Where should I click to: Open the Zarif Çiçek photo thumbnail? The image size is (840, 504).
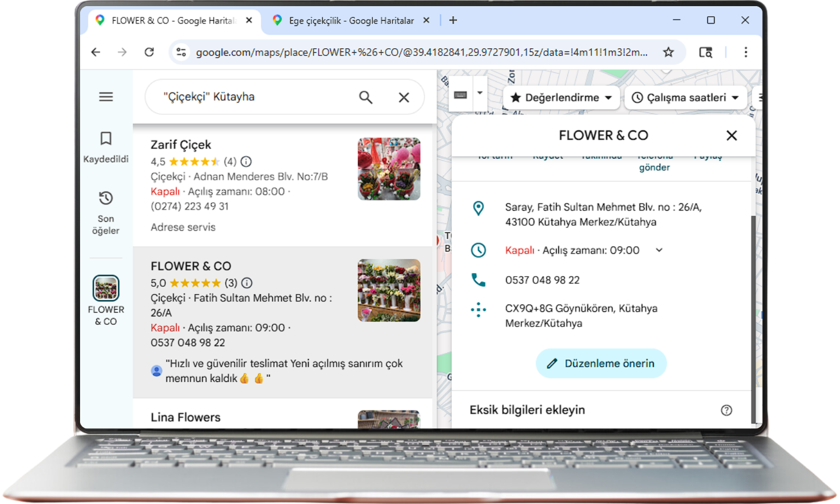click(389, 169)
